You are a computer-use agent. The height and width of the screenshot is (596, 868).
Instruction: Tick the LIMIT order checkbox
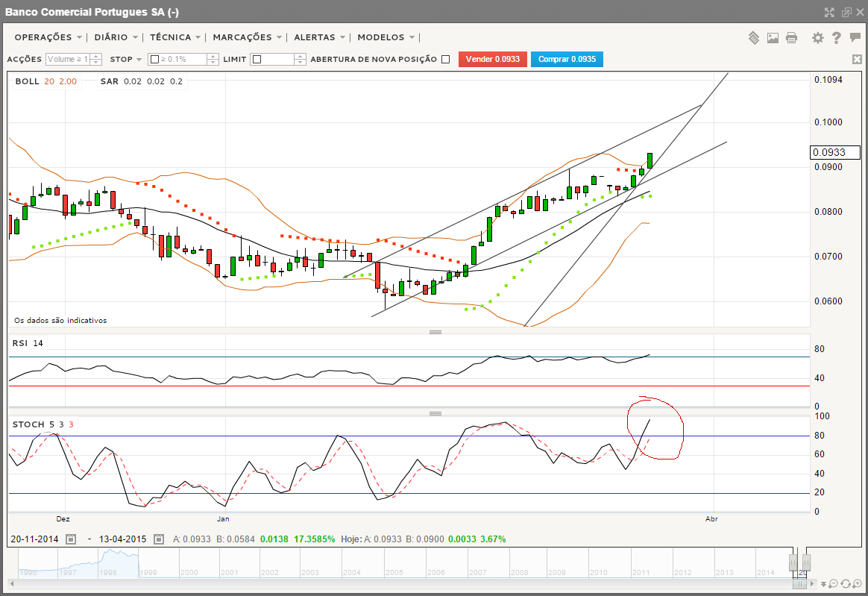(x=257, y=60)
